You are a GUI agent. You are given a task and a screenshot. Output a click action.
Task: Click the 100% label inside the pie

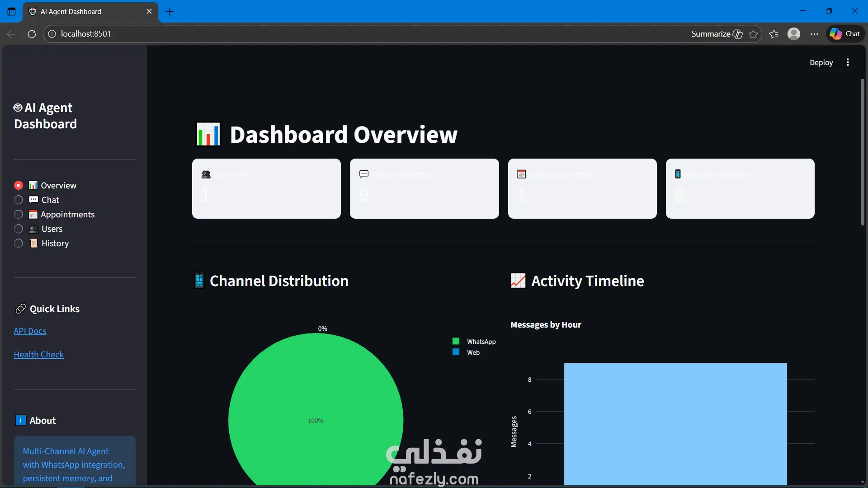pyautogui.click(x=316, y=421)
